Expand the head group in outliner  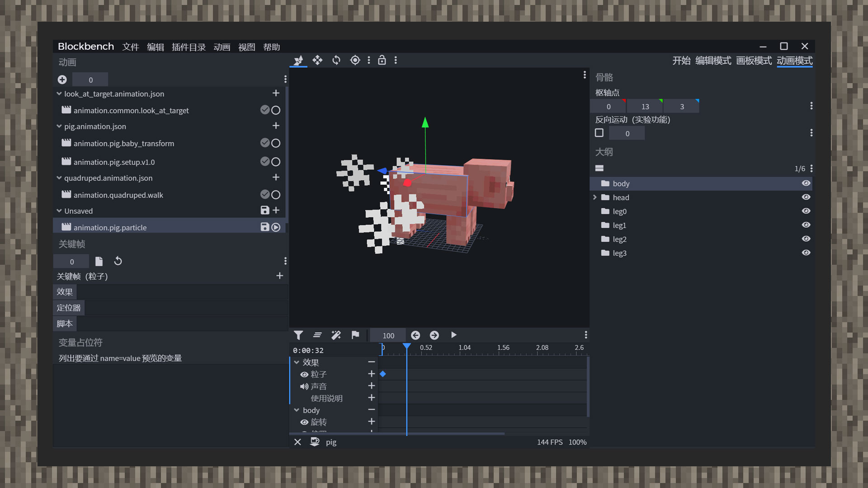coord(595,197)
